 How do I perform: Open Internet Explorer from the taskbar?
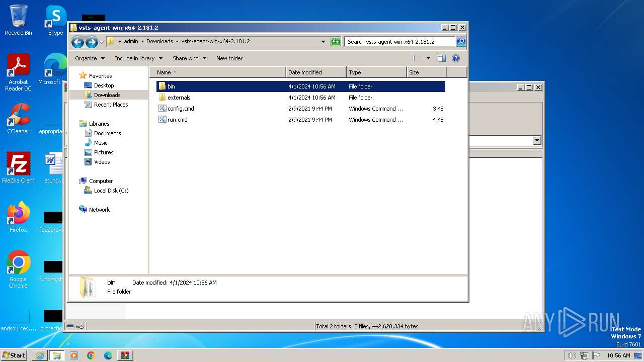tap(40, 355)
